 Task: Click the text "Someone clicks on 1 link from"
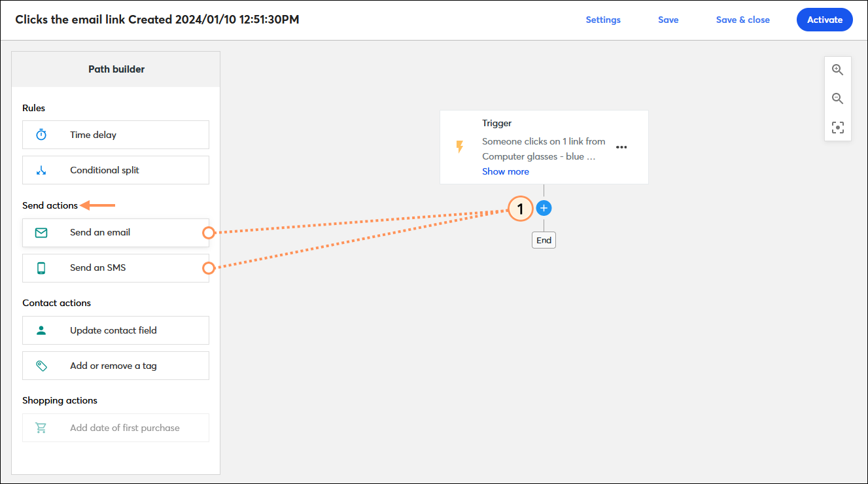coord(544,141)
